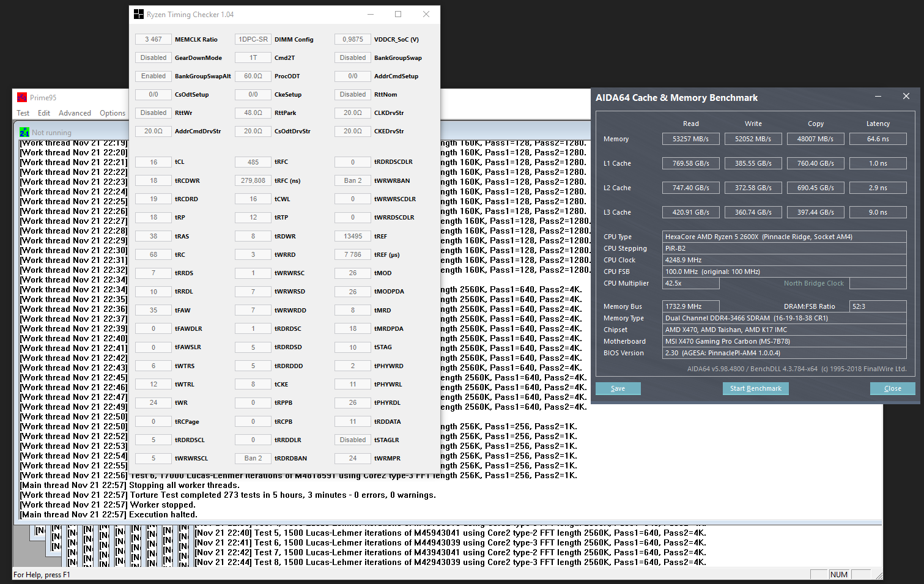Minimize the Ryzen Timing Checker window
This screenshot has height=584, width=924.
pyautogui.click(x=371, y=14)
